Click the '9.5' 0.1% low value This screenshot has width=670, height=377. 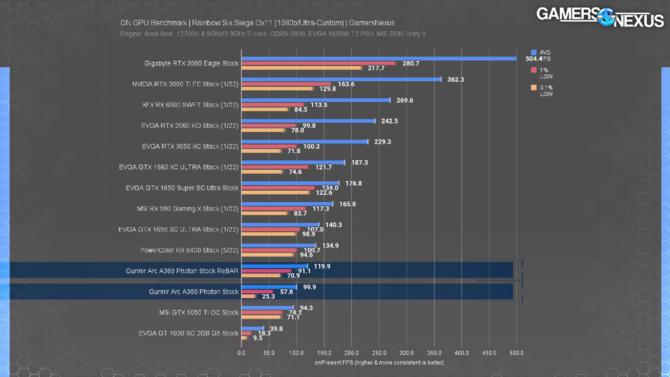pyautogui.click(x=258, y=338)
